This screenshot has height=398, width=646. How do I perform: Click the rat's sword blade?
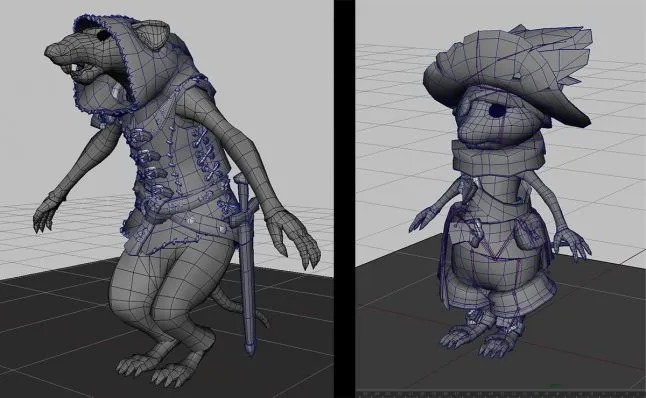pyautogui.click(x=247, y=288)
